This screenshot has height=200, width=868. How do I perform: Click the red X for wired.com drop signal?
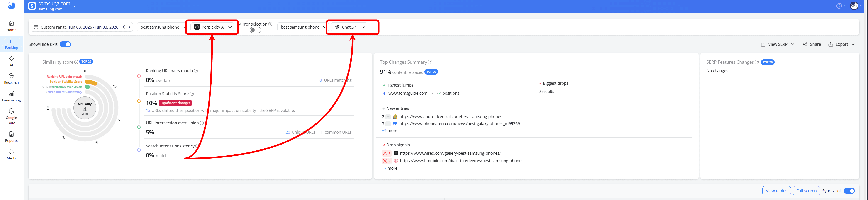385,153
